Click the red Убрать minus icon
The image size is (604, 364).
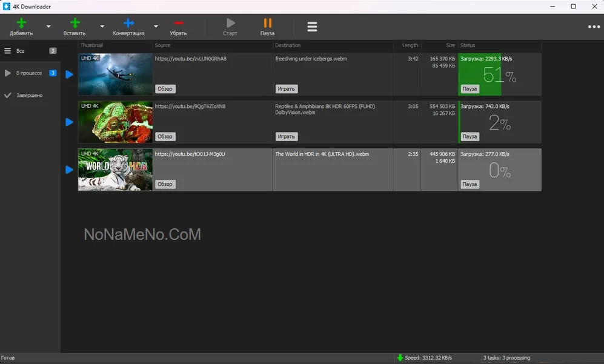tap(179, 24)
